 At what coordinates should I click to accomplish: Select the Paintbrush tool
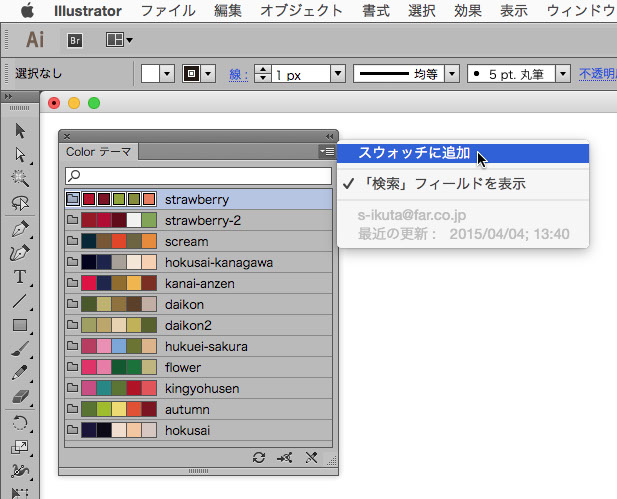[20, 349]
